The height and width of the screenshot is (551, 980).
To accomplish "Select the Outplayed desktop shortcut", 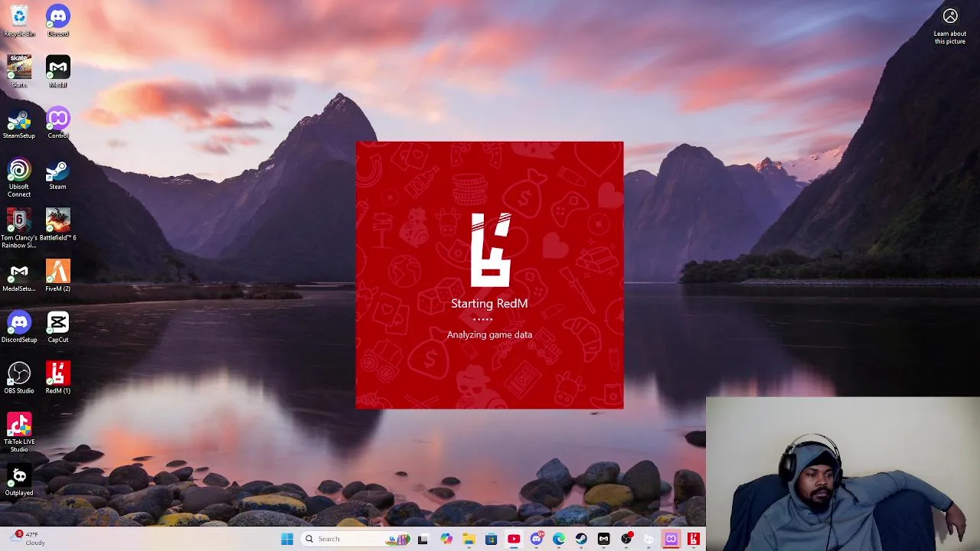I will click(19, 480).
